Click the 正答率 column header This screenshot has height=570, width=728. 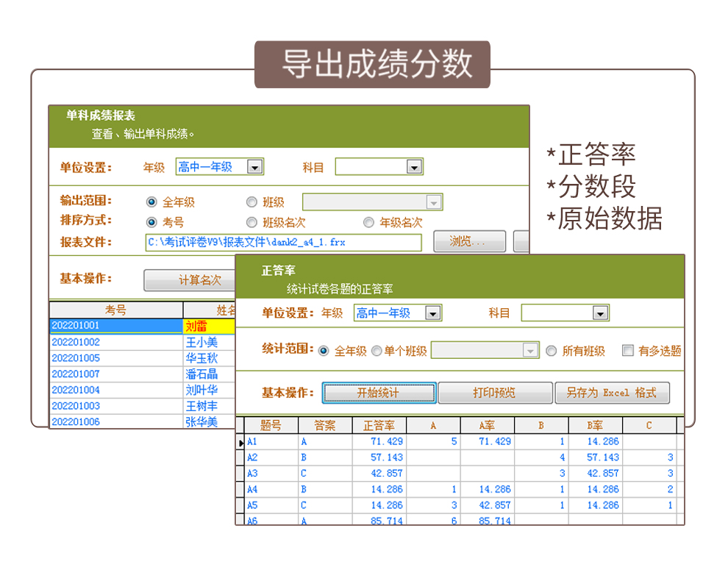point(379,426)
